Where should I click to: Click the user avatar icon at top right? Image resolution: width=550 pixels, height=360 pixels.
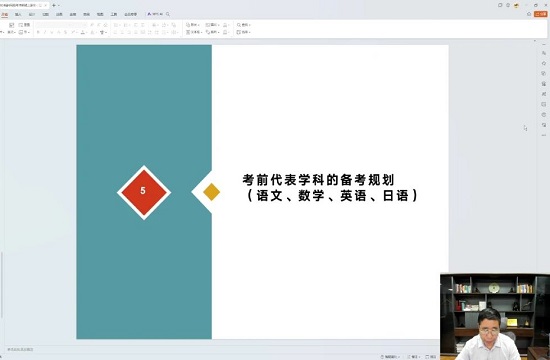[x=516, y=5]
